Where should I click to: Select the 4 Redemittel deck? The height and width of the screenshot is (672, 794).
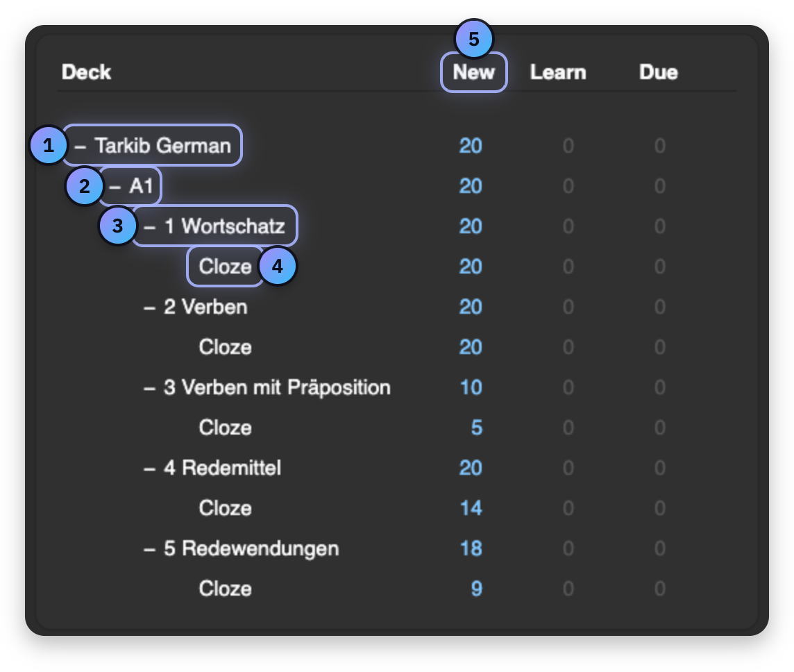(x=222, y=468)
